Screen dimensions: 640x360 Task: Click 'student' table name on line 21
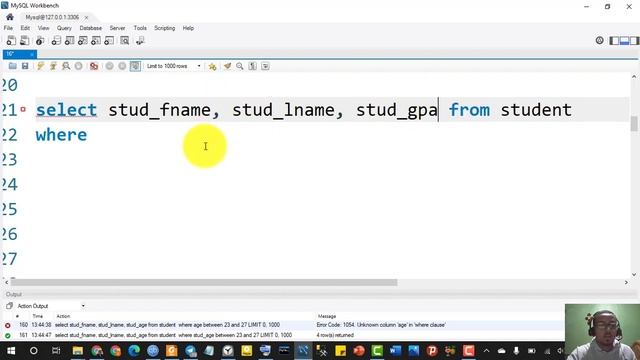(x=536, y=110)
